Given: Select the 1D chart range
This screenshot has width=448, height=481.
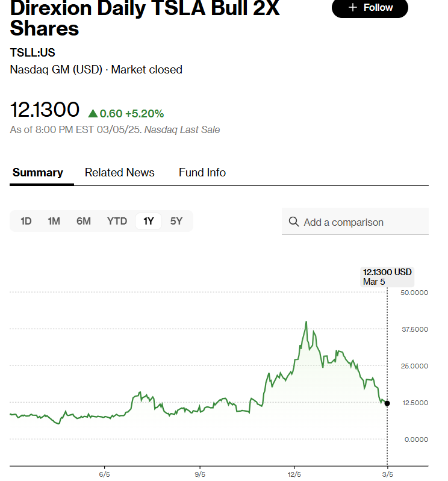Looking at the screenshot, I should [x=26, y=221].
